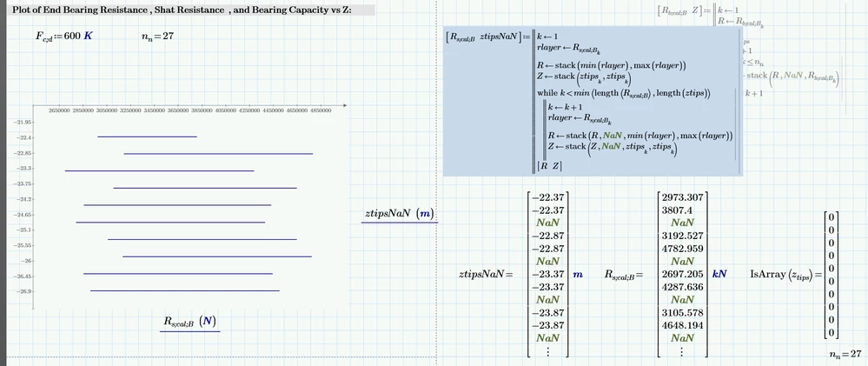Click the Z ← stack(ztips_k, ztips_k) line
Viewport: 868px width, 366px height.
coord(584,77)
